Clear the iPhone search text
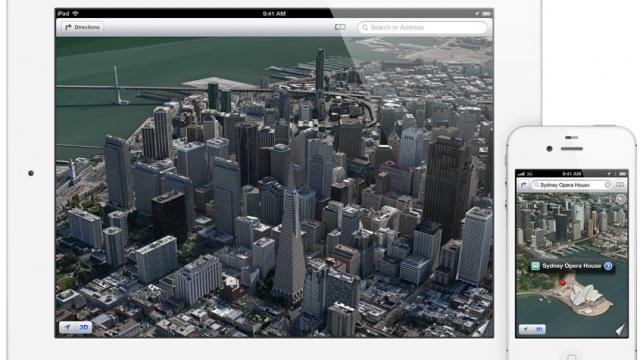The width and height of the screenshot is (640, 360). [608, 185]
